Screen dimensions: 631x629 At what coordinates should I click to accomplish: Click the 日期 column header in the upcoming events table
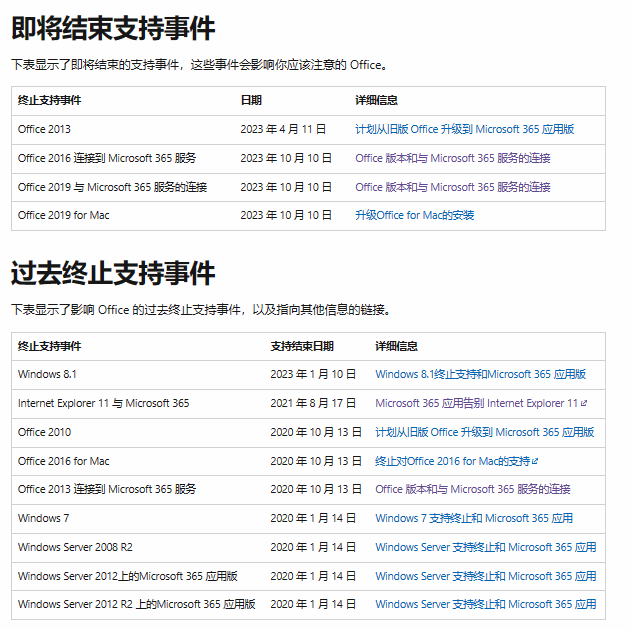coord(251,100)
